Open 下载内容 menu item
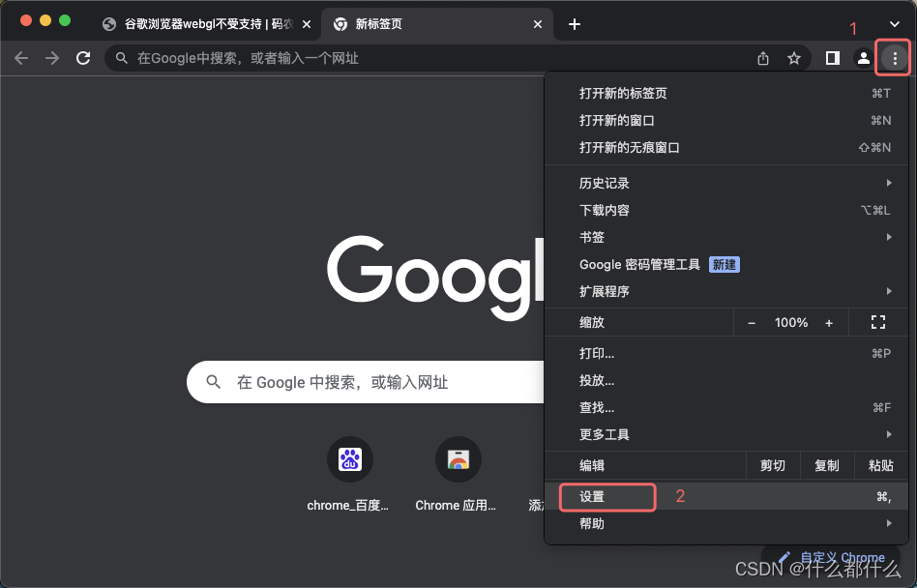The width and height of the screenshot is (917, 588). [x=725, y=210]
